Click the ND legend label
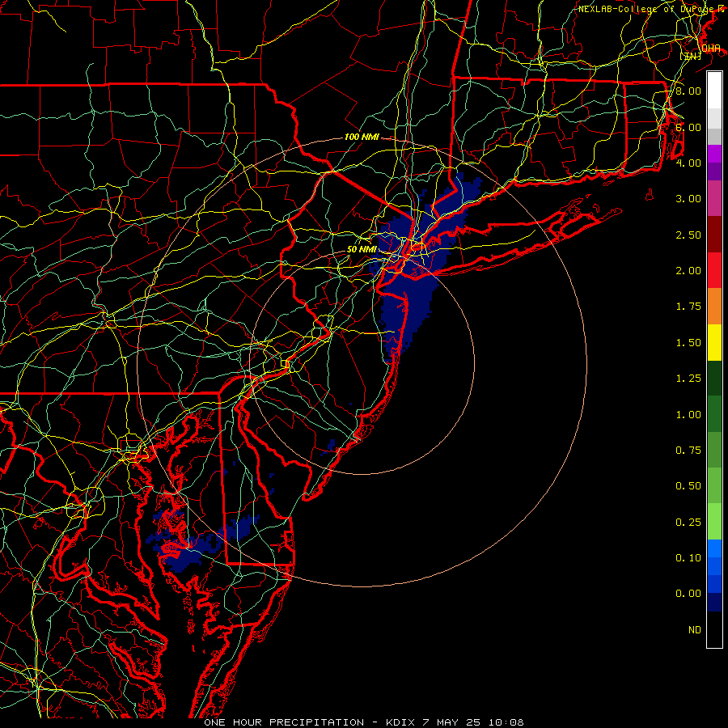Viewport: 728px width, 728px height. [695, 630]
